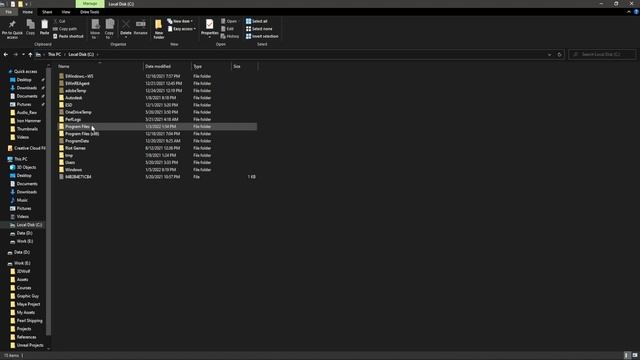Screen dimensions: 640x360
Task: Click the Refresh button
Action: (x=560, y=54)
